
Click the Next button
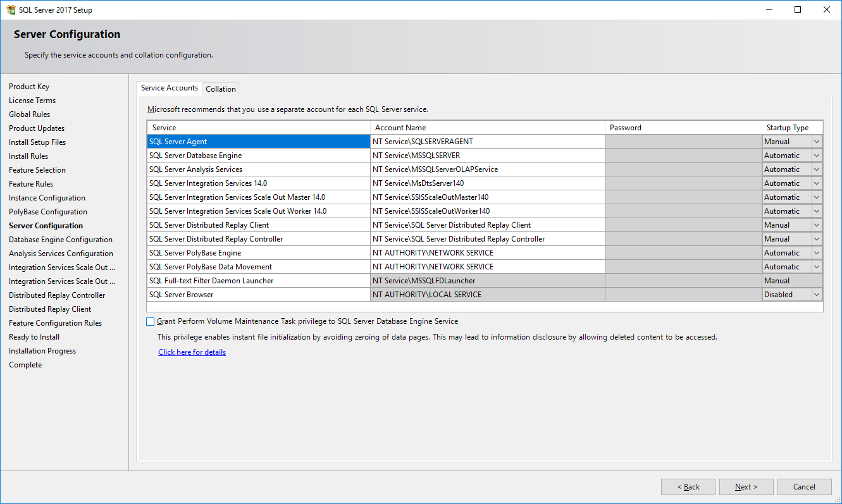coord(746,487)
